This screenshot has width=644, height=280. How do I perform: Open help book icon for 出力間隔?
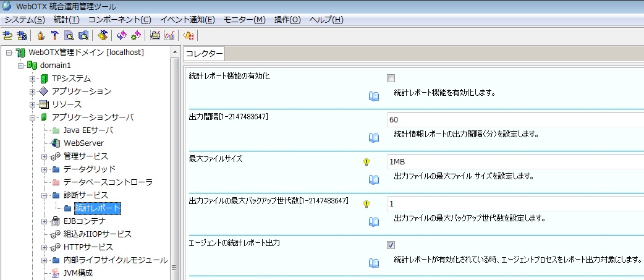[373, 137]
